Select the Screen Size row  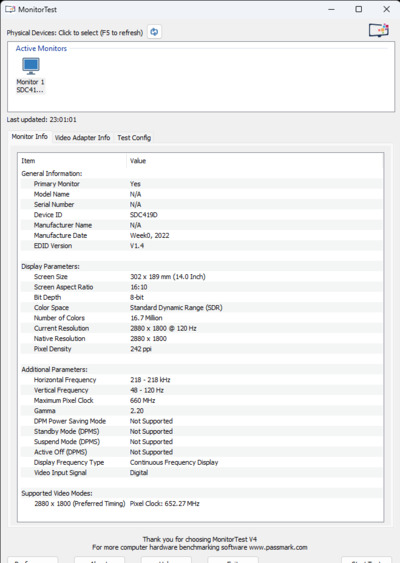coord(201,276)
